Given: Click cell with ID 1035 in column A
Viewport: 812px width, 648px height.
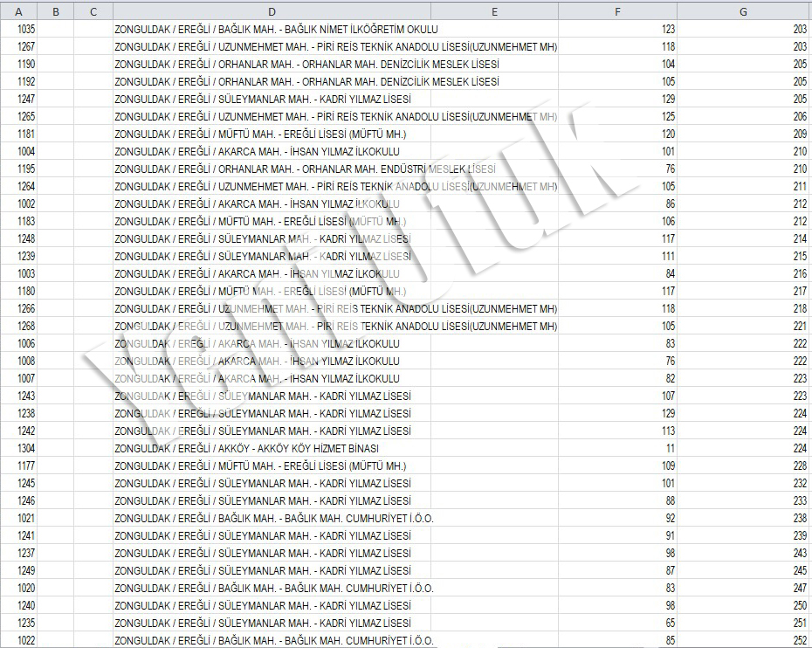Looking at the screenshot, I should coord(26,29).
